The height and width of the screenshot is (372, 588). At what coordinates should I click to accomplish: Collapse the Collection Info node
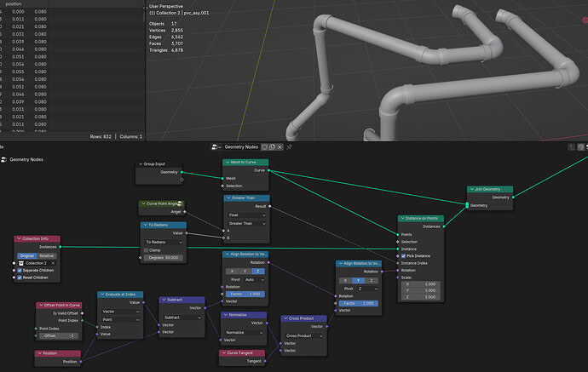(x=19, y=238)
